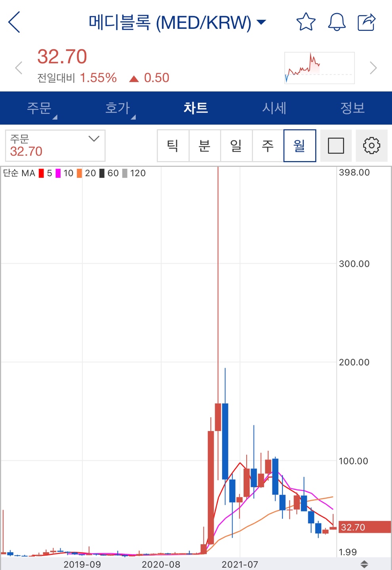Viewport: 392px width, 570px height.
Task: Select the 월 monthly chart interval
Action: click(300, 146)
